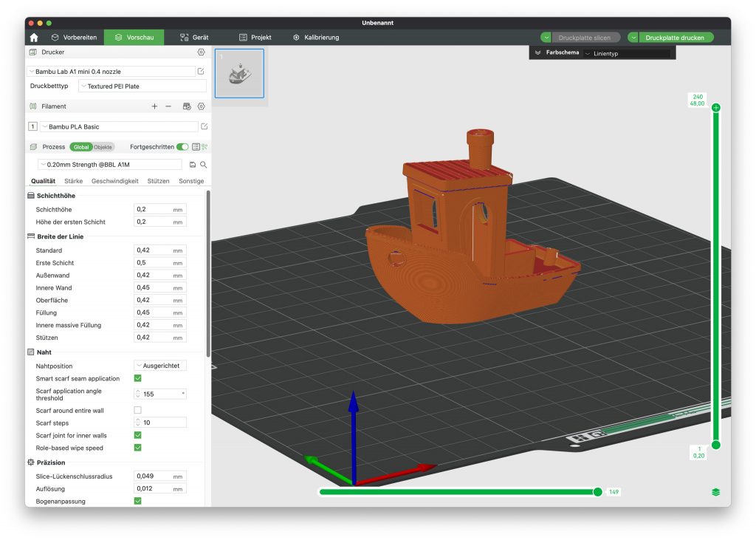Open printer settings gear in Drucker section
The width and height of the screenshot is (756, 540).
click(x=201, y=52)
